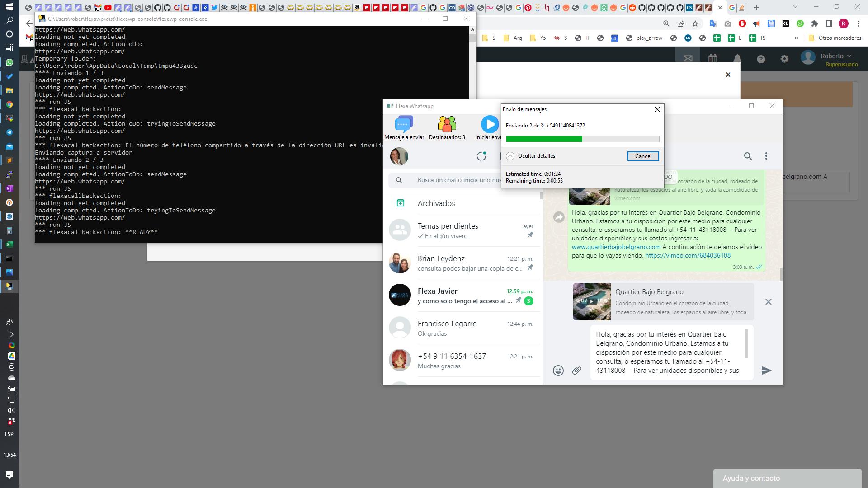Open Telegram from the taskbar
Viewport: 868px width, 488px height.
(9, 132)
